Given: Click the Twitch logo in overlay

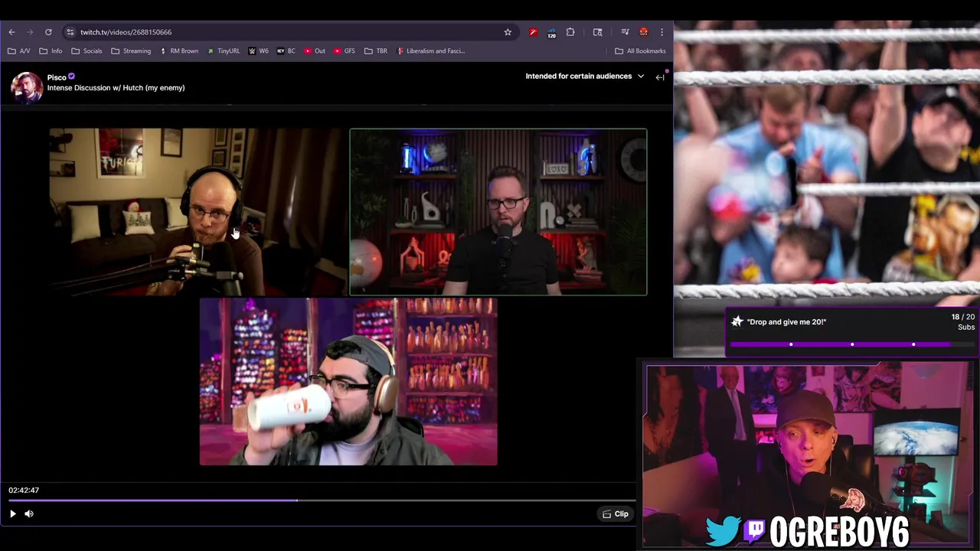Looking at the screenshot, I should 754,531.
